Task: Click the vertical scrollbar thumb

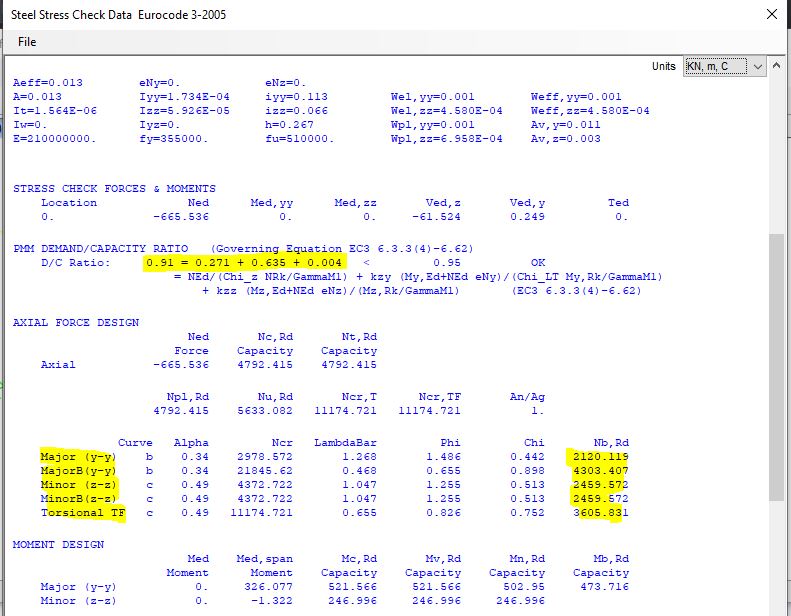Action: [777, 367]
